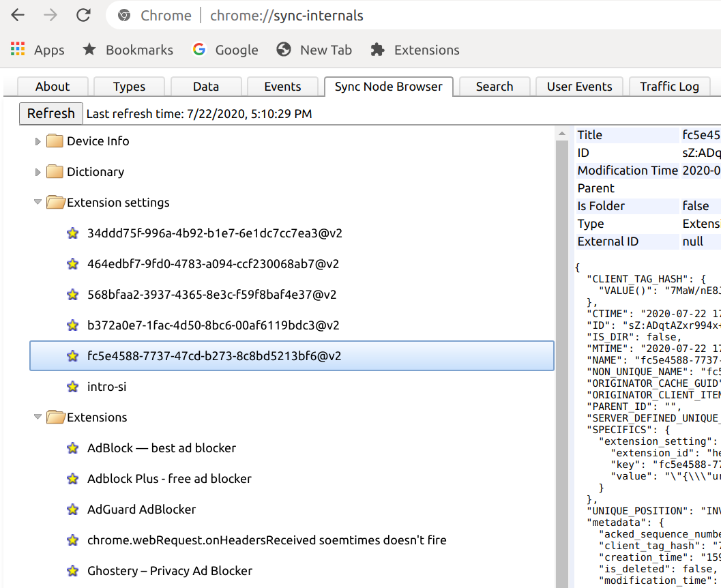Open the Search tab
The image size is (721, 588).
[x=494, y=87]
